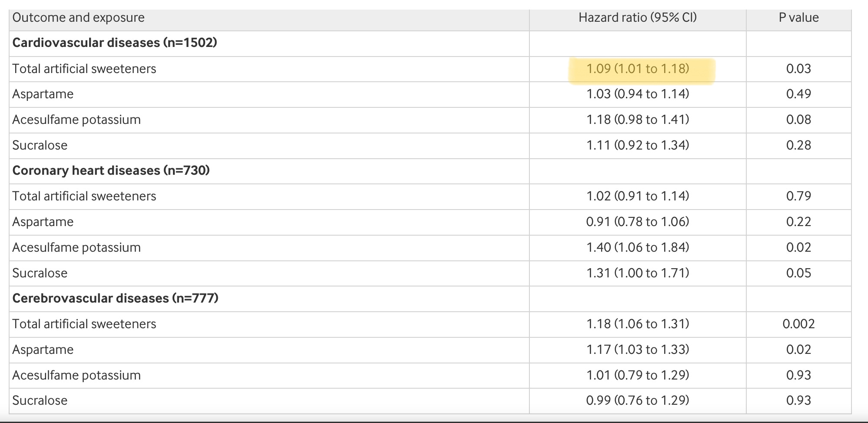Image resolution: width=868 pixels, height=423 pixels.
Task: Select hazard ratio '1.31 (1.00 to 1.71)'
Action: pos(638,273)
